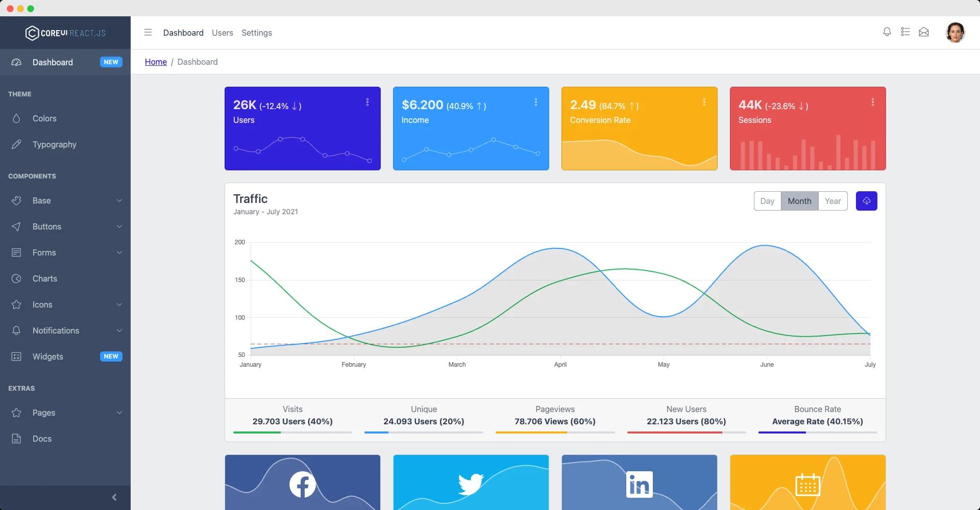Expand the Notifications sidebar section

pos(55,330)
